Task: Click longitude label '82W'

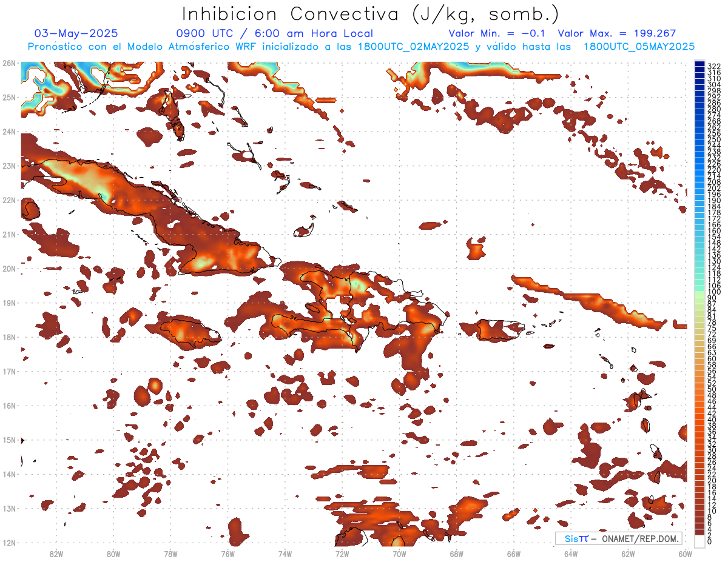Action: pos(56,554)
